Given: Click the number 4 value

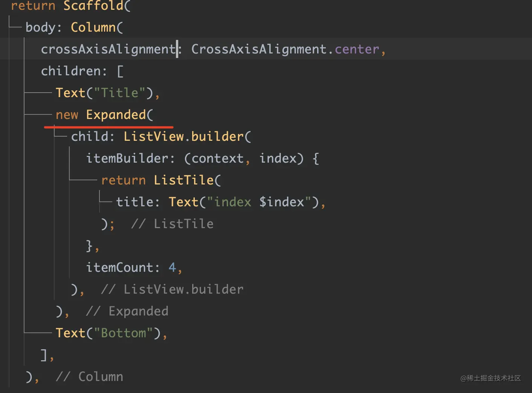Looking at the screenshot, I should point(173,268).
